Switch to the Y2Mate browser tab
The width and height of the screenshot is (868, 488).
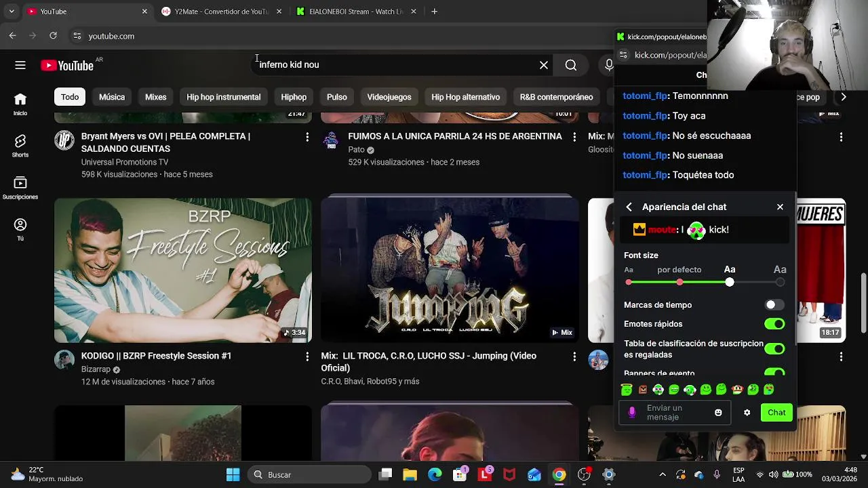point(222,12)
